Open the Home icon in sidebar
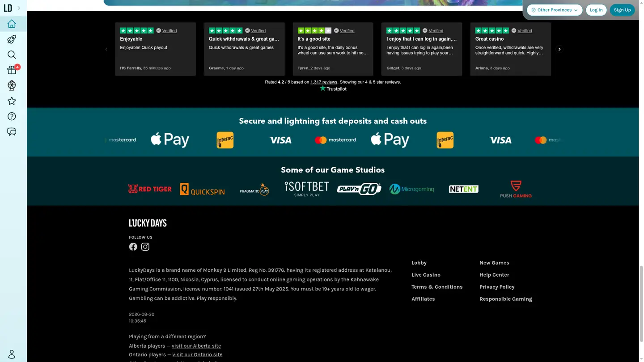Viewport: 644px width, 362px height. point(12,24)
